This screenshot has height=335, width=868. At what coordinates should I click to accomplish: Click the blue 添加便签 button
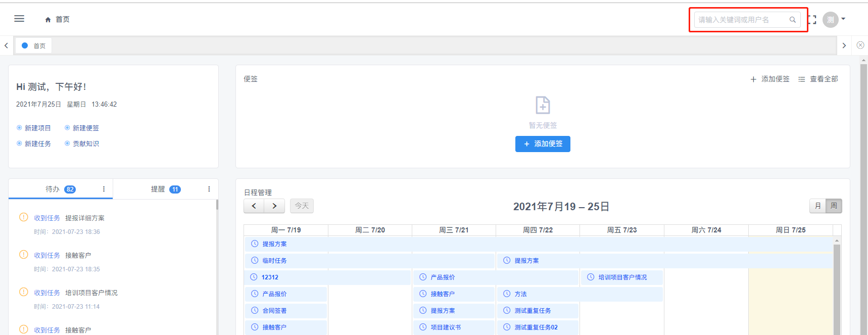coord(543,144)
